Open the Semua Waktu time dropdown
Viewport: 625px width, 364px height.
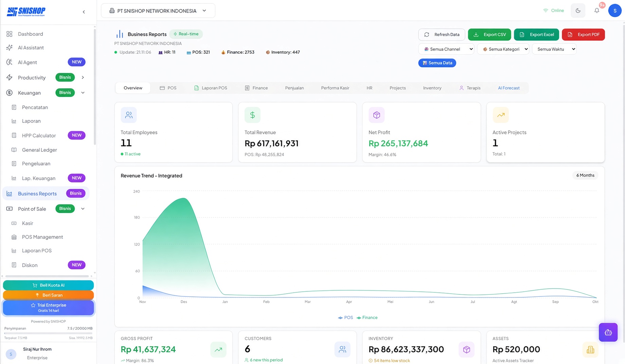coord(554,49)
